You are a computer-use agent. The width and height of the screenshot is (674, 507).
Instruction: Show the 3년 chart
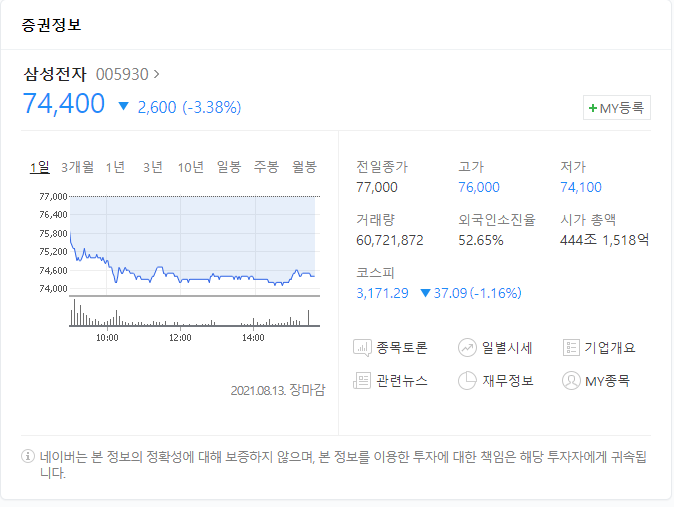pyautogui.click(x=153, y=167)
